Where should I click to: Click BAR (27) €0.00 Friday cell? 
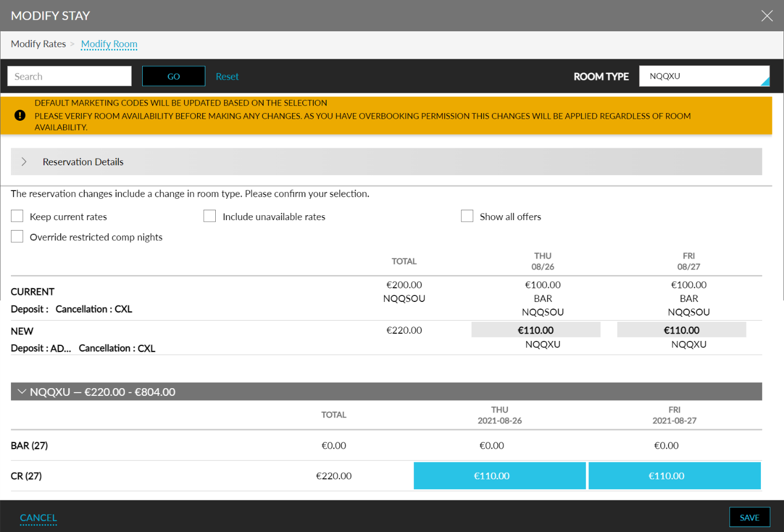667,445
